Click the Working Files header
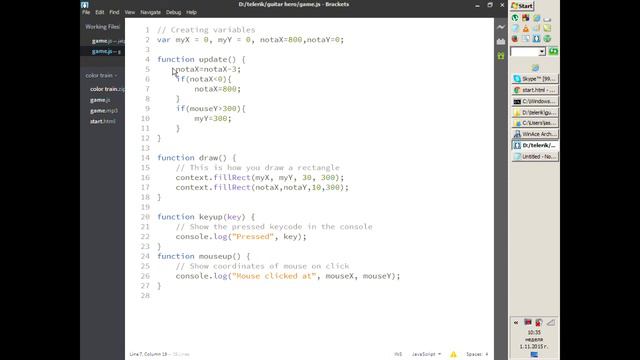This screenshot has height=360, width=640. point(102,27)
